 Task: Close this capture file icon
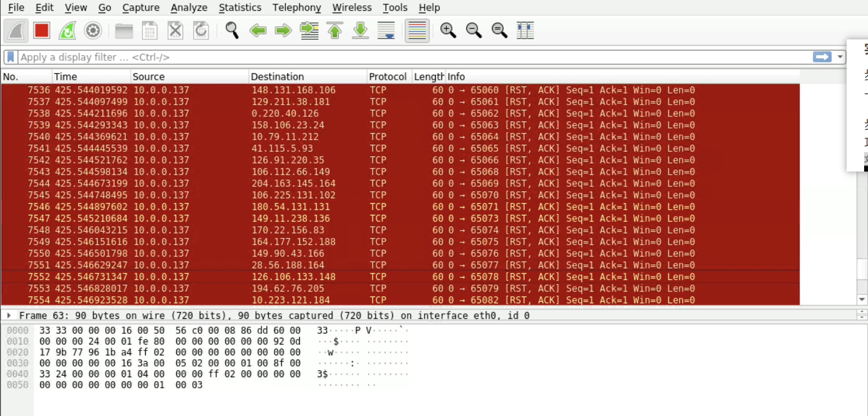175,31
